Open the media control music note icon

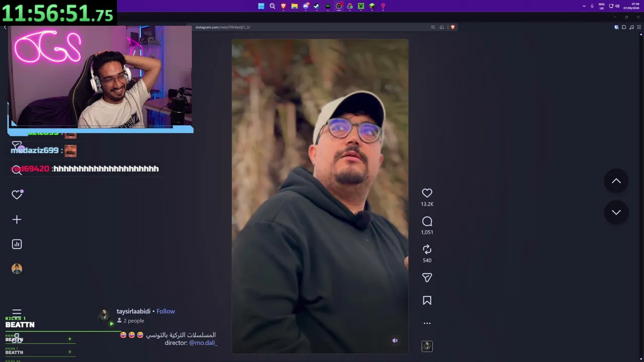632,27
